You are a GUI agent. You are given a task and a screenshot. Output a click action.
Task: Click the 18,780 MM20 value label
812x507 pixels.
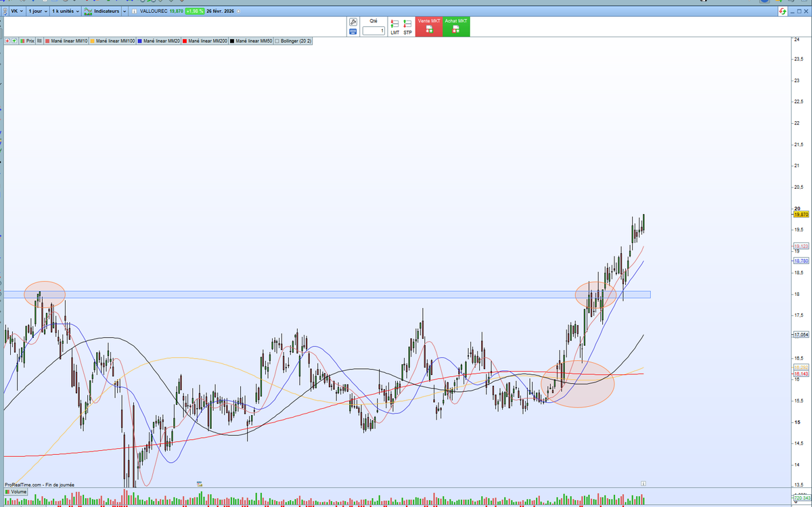[800, 261]
